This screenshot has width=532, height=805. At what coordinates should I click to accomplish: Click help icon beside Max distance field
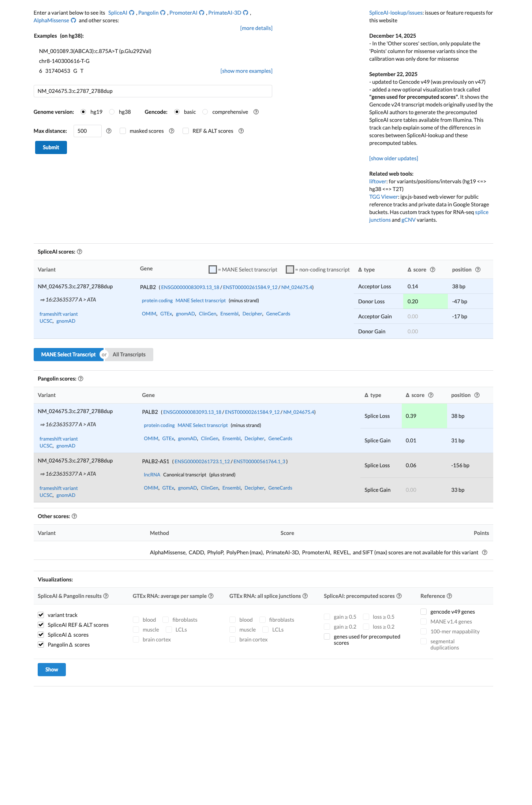[x=109, y=131]
